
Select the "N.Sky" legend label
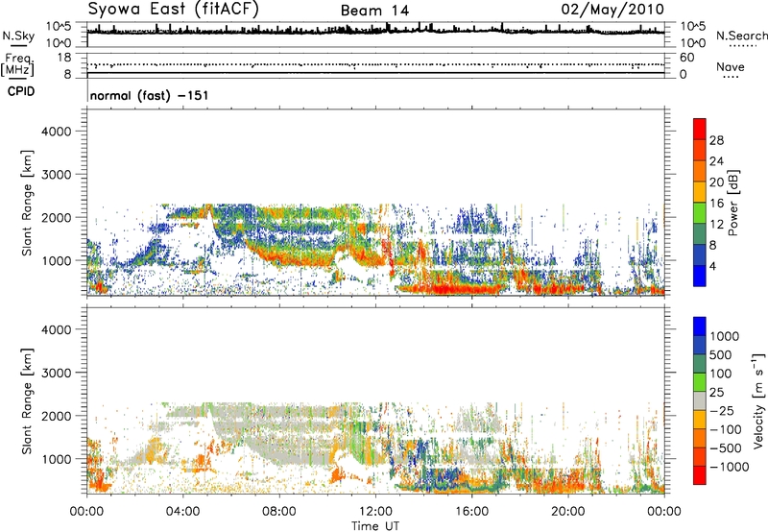[18, 36]
